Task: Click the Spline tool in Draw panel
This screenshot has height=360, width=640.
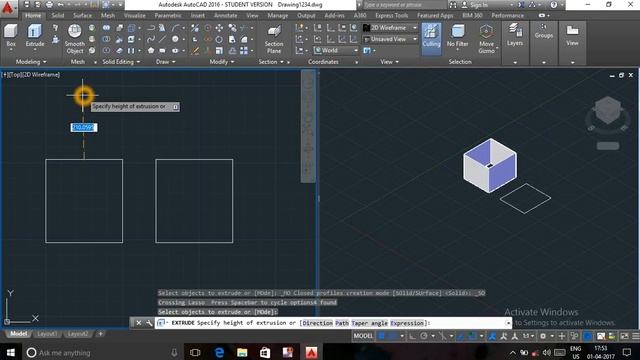Action: 151,39
